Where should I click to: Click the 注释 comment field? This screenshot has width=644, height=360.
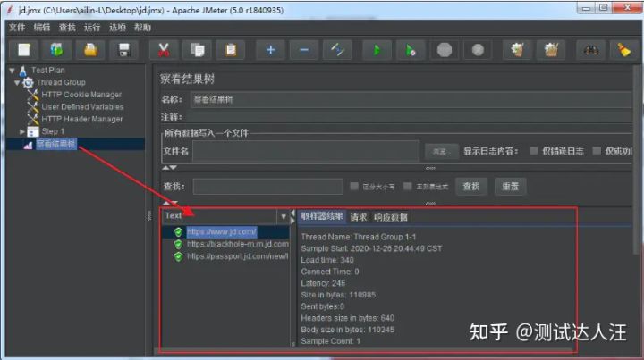409,117
